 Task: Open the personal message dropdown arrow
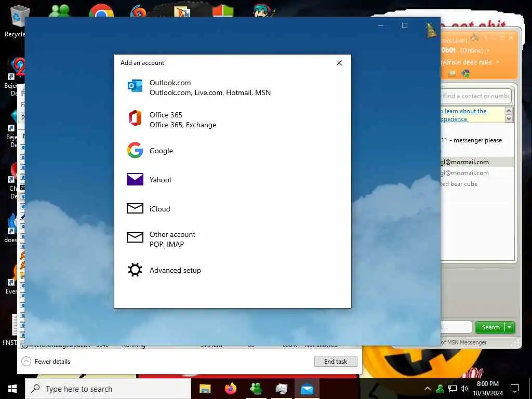click(x=498, y=62)
